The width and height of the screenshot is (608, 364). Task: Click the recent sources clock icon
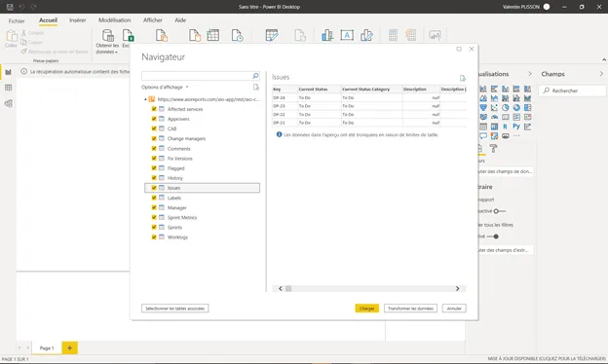coord(237,35)
